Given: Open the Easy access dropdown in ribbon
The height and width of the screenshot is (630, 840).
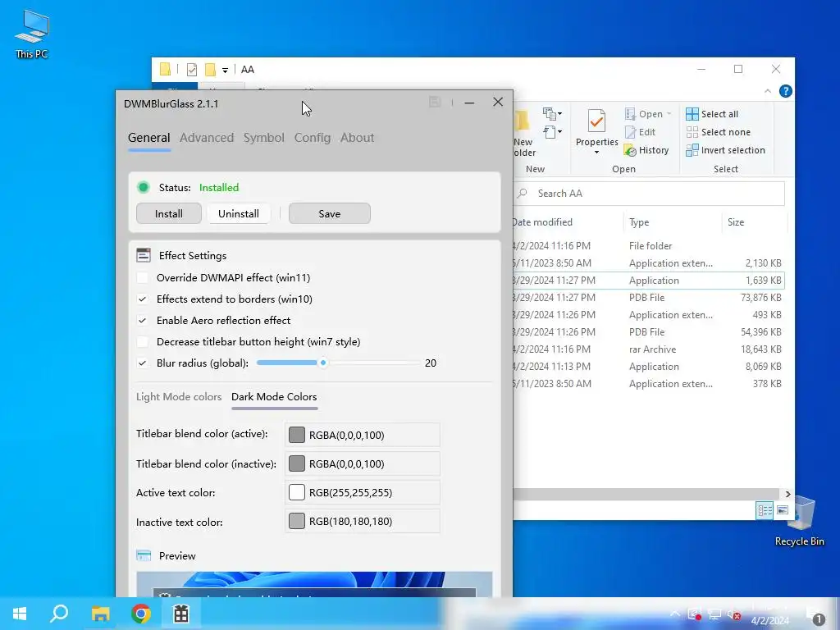Looking at the screenshot, I should pos(552,132).
